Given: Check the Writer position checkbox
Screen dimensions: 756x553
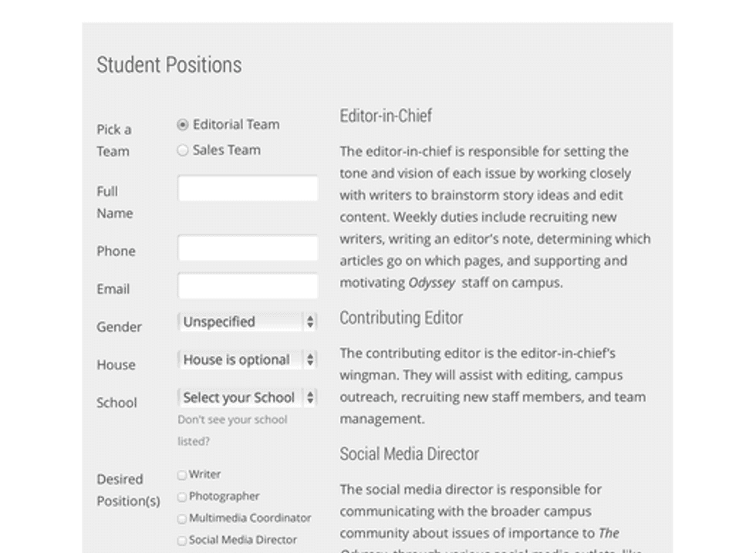Looking at the screenshot, I should point(182,475).
